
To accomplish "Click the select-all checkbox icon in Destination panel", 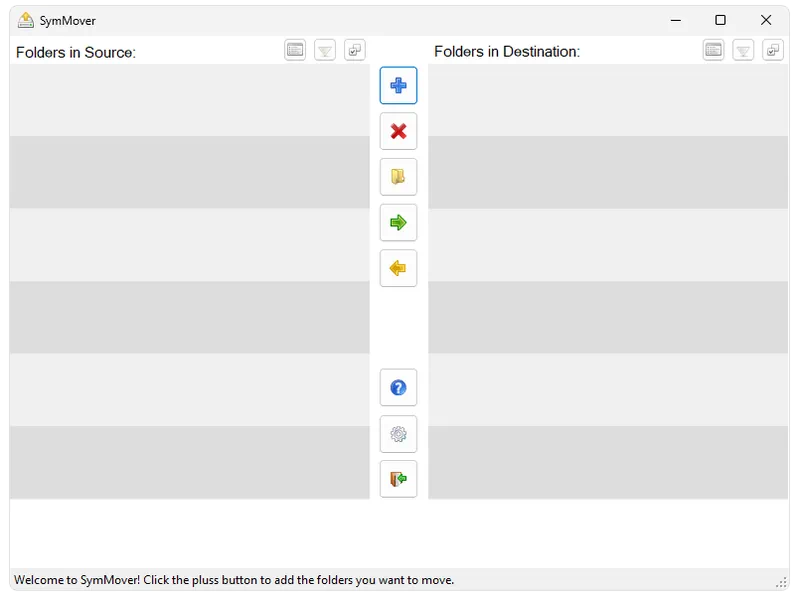I will 773,50.
